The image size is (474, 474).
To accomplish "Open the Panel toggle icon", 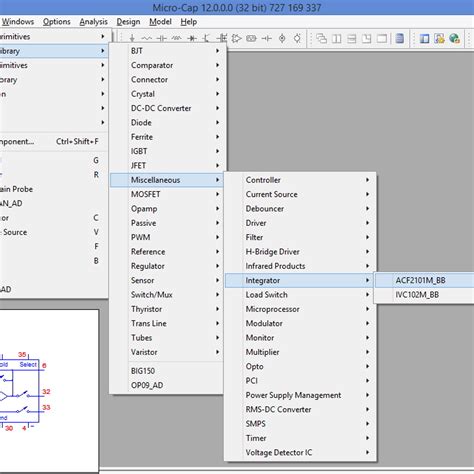I will click(x=424, y=39).
